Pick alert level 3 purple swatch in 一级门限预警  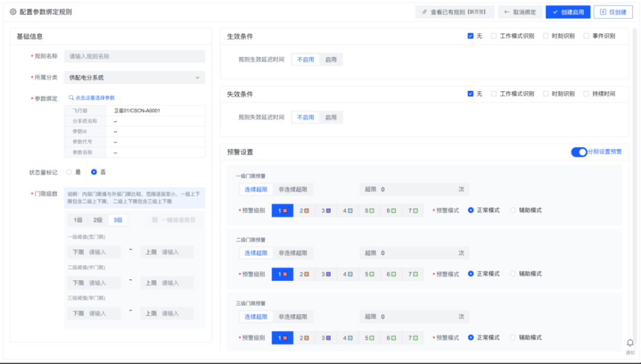coord(325,210)
